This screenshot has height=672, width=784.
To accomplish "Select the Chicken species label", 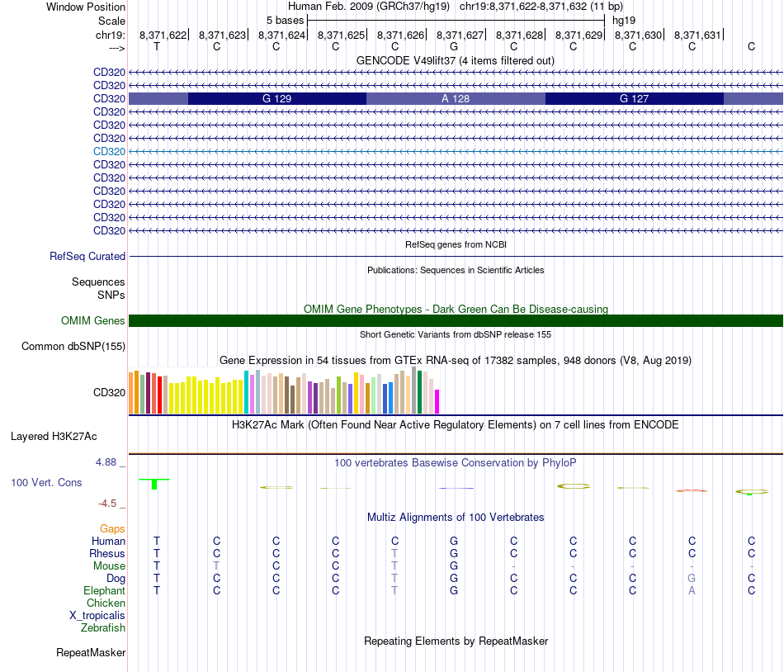I will pos(106,603).
